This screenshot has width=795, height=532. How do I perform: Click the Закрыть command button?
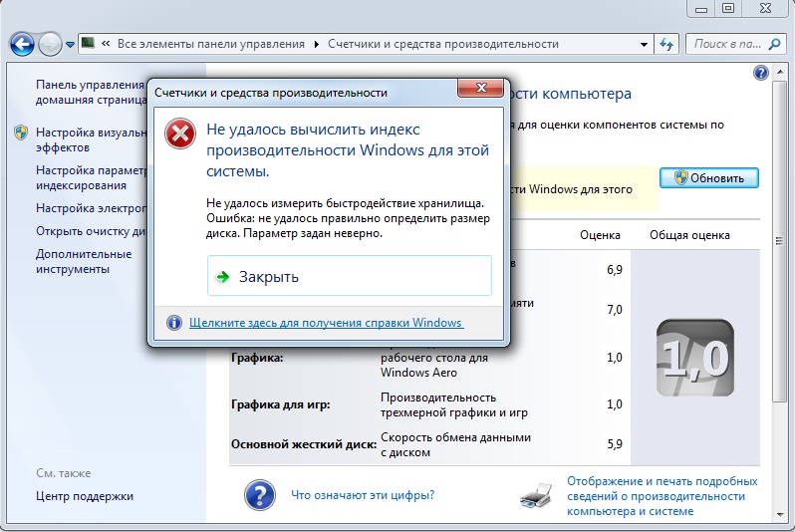(350, 275)
